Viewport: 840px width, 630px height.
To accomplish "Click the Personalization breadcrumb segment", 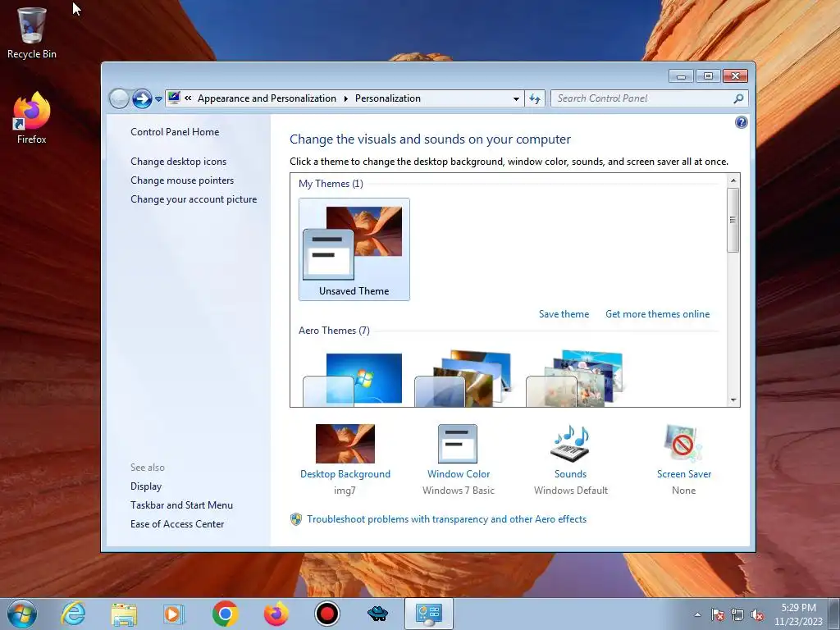I will pyautogui.click(x=388, y=98).
